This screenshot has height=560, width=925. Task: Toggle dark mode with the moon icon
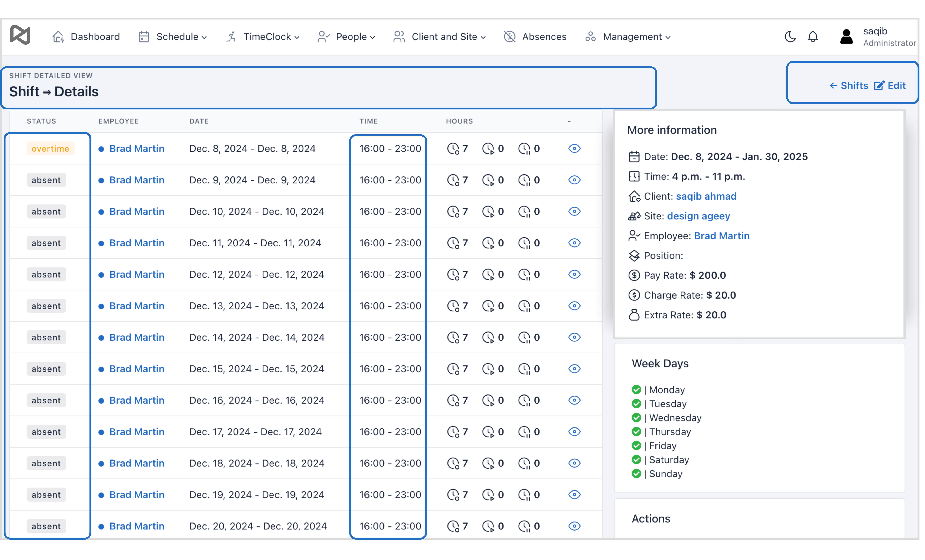click(x=790, y=36)
